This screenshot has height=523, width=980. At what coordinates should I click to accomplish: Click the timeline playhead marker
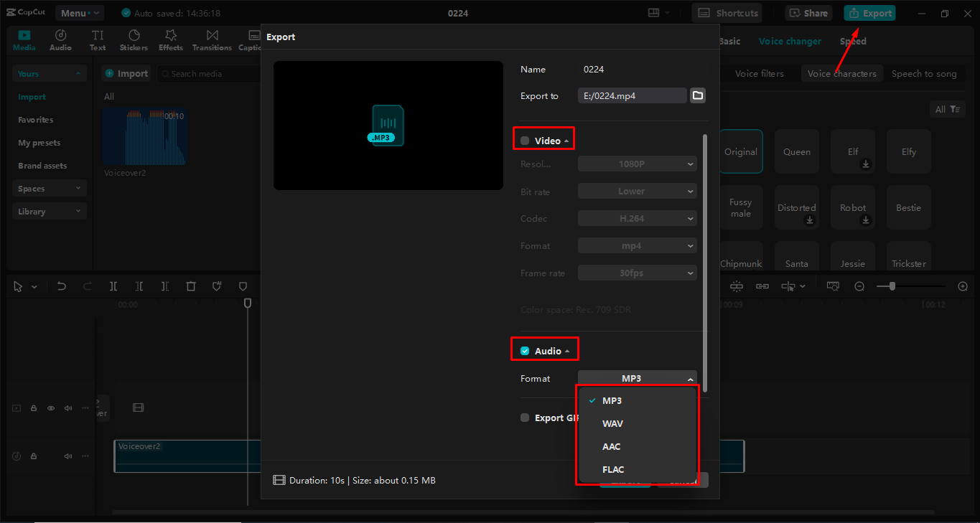tap(248, 303)
